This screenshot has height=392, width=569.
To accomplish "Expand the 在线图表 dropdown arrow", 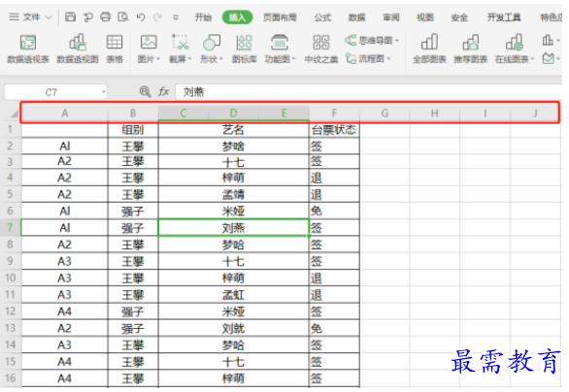I will [x=532, y=59].
